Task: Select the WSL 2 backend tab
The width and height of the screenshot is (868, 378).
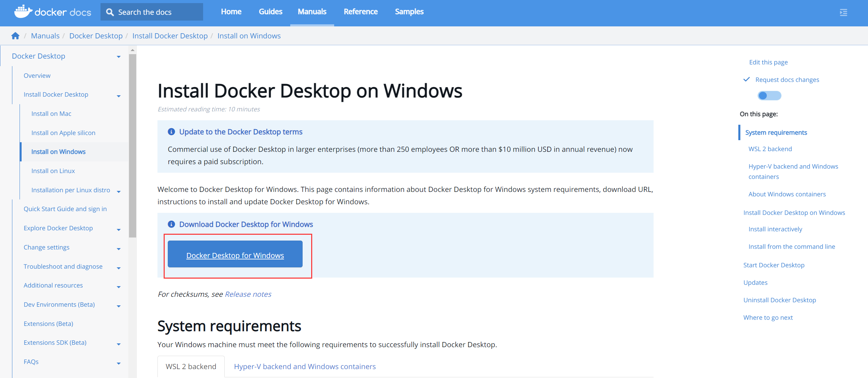Action: coord(191,366)
